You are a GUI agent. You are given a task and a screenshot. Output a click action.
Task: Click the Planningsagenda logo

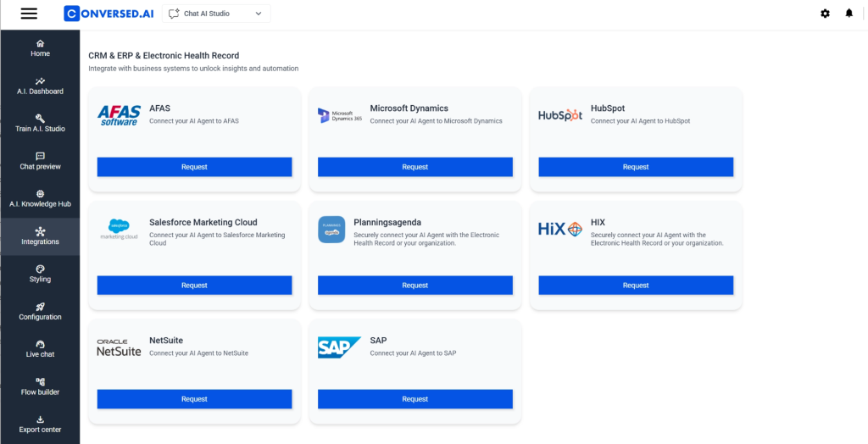(x=331, y=229)
